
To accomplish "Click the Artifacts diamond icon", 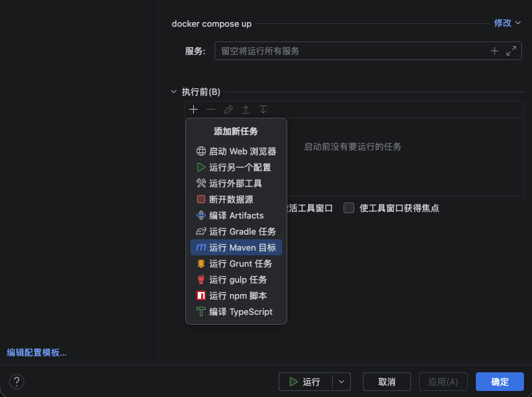I will 201,215.
